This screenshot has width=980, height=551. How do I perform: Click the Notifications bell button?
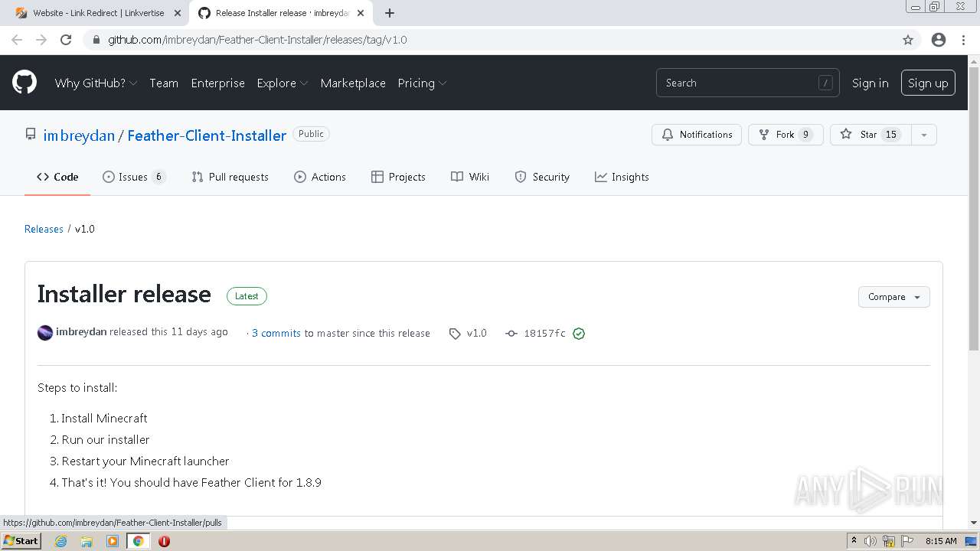697,135
